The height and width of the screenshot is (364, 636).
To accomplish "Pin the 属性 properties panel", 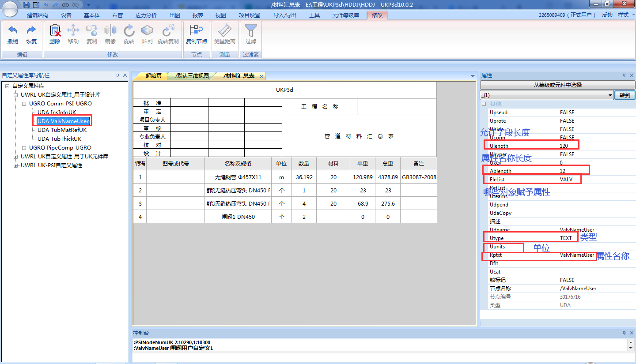I will (x=625, y=75).
